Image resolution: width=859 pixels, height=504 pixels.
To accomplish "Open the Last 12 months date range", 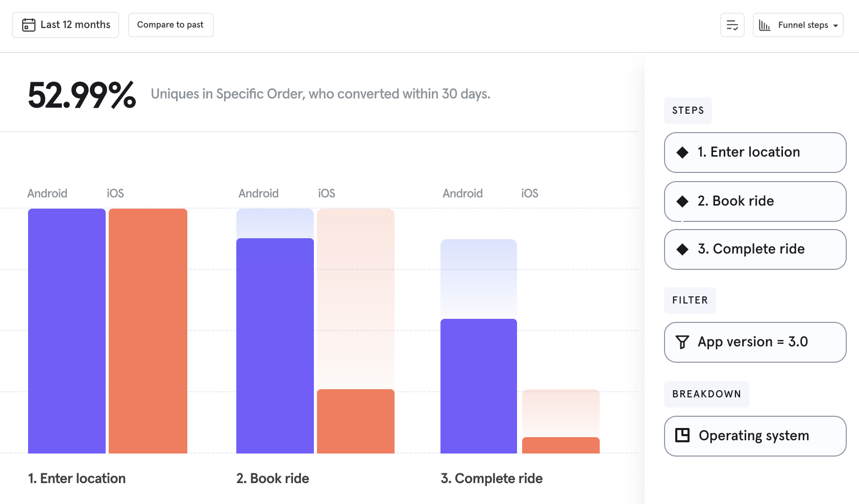I will (65, 25).
